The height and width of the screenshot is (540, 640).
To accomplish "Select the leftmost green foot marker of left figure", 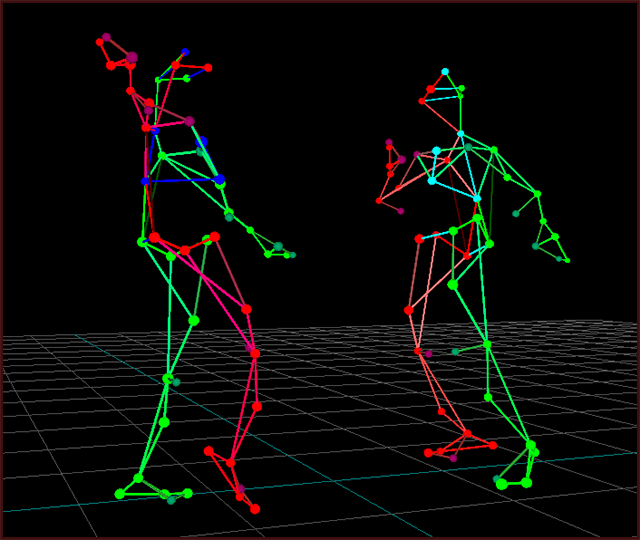I will click(x=120, y=493).
